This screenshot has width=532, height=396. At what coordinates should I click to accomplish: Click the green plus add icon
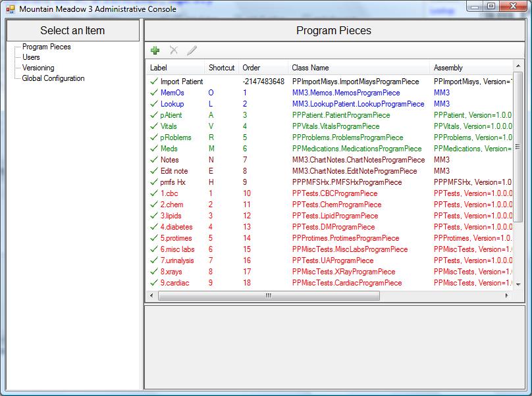[155, 51]
